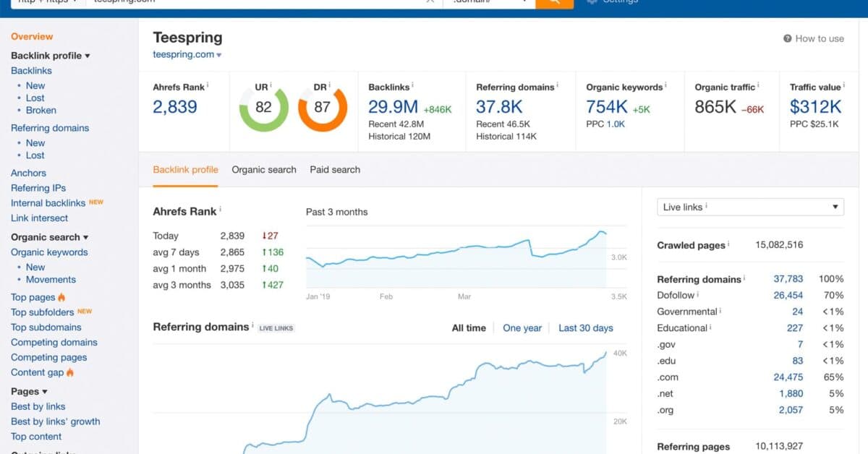This screenshot has width=868, height=454.
Task: Click info icon next to Backlinks metric
Action: point(413,86)
